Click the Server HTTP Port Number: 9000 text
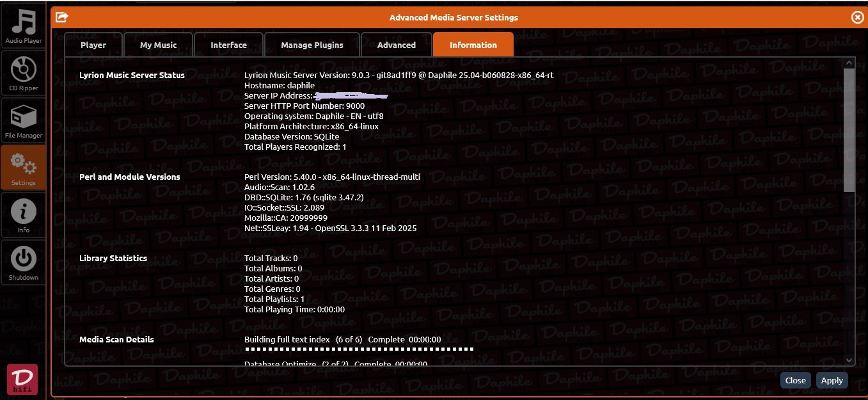This screenshot has height=400, width=868. point(304,106)
